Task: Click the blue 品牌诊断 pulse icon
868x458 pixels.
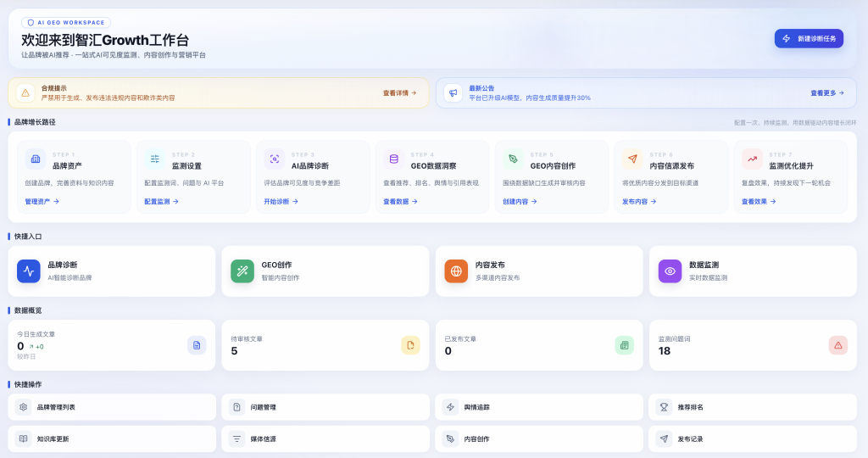Action: coord(29,271)
